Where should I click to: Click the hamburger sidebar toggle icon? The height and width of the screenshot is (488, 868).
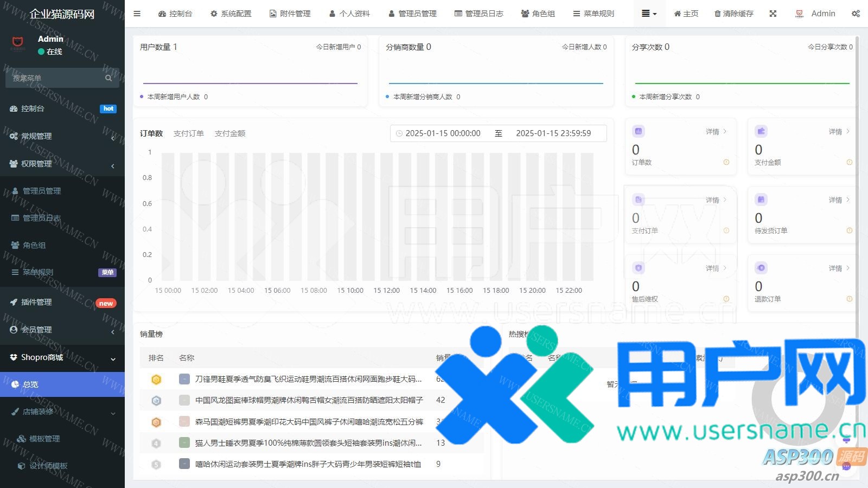(137, 14)
